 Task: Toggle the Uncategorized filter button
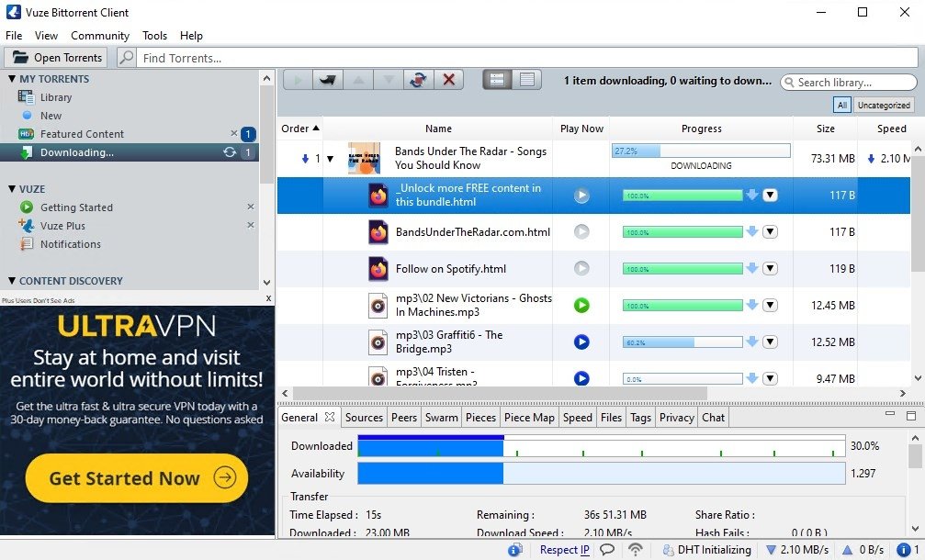(884, 105)
